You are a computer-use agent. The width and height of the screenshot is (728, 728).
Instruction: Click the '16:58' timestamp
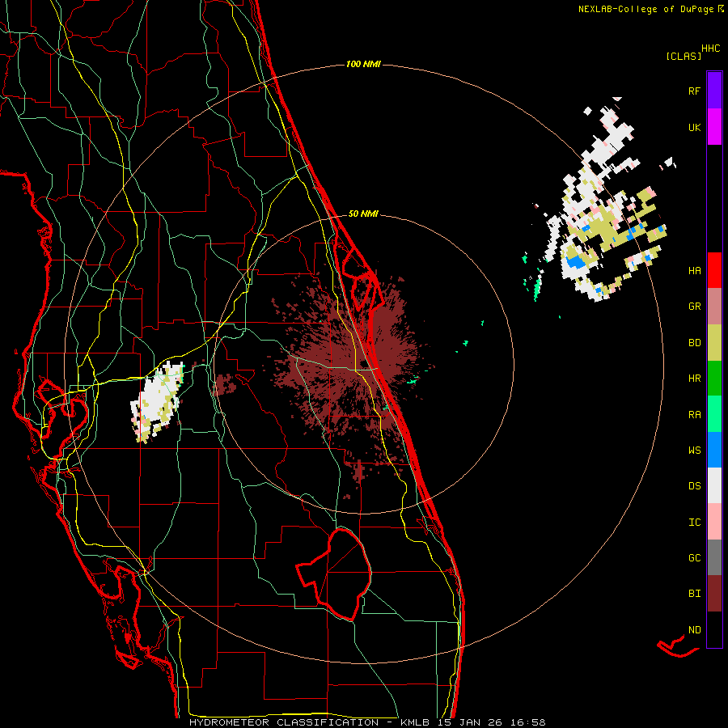point(528,722)
